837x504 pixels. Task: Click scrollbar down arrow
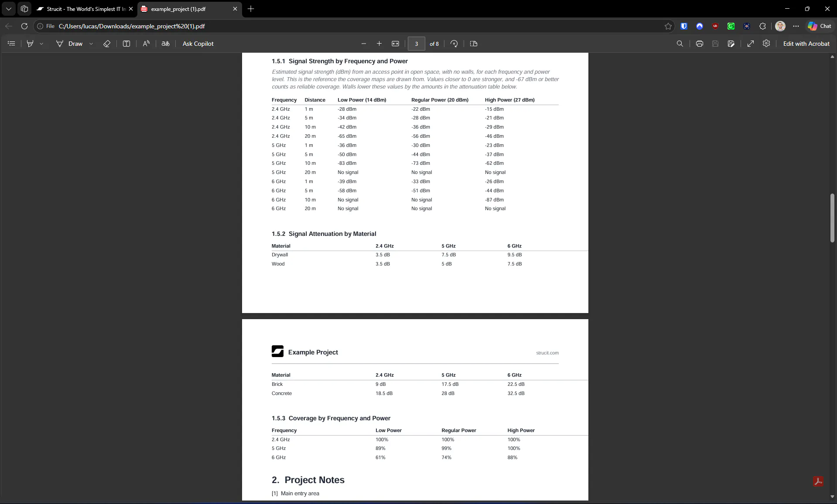point(832,496)
